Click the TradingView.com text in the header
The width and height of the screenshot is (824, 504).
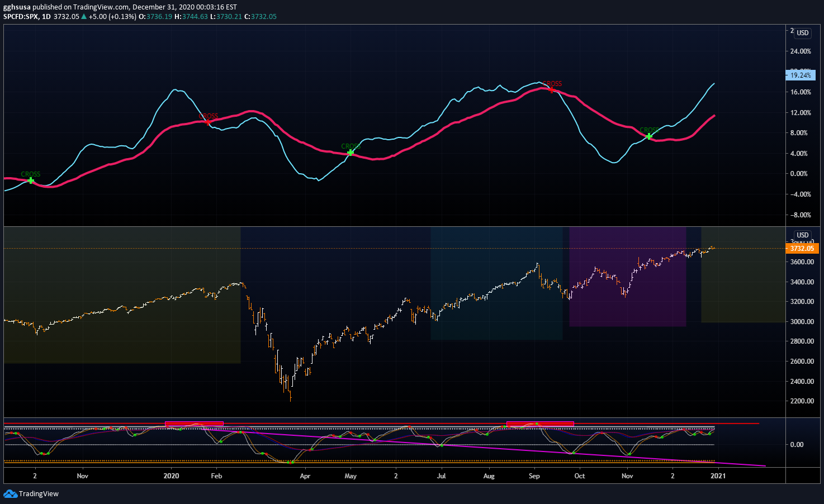click(x=101, y=7)
